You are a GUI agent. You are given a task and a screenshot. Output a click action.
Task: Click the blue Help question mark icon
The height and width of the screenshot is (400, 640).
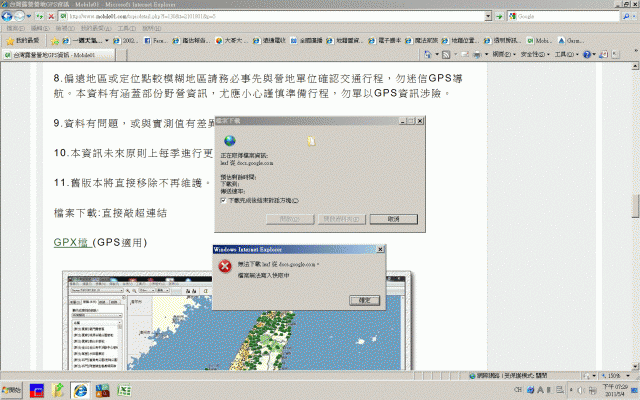(x=587, y=54)
